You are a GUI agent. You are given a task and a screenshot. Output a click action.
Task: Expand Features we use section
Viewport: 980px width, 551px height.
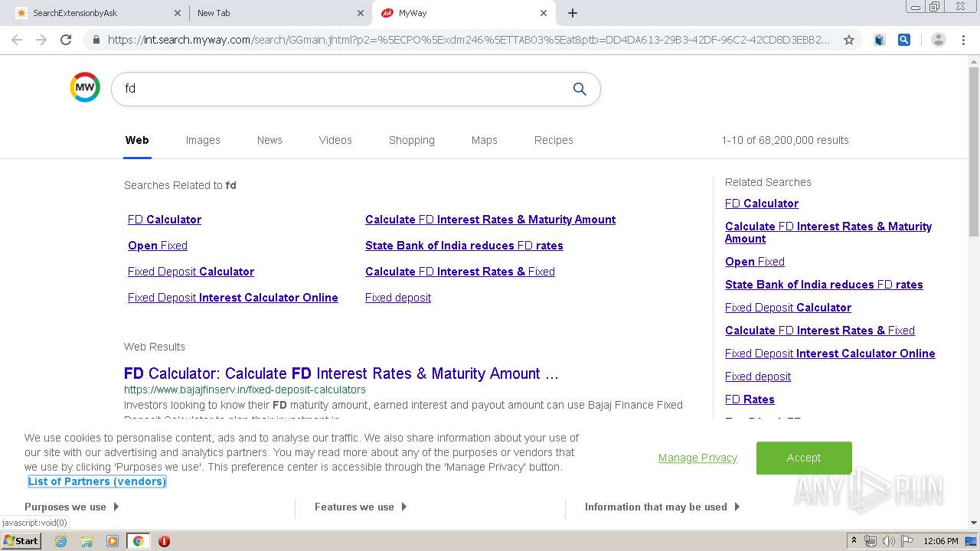pyautogui.click(x=361, y=507)
